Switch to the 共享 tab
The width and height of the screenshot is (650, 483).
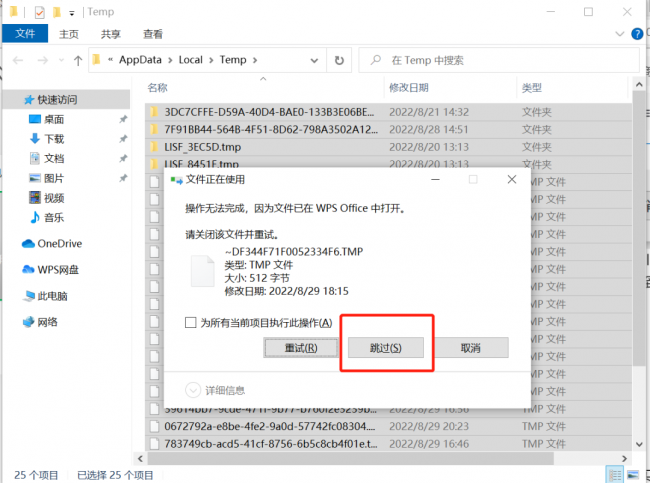pyautogui.click(x=111, y=34)
